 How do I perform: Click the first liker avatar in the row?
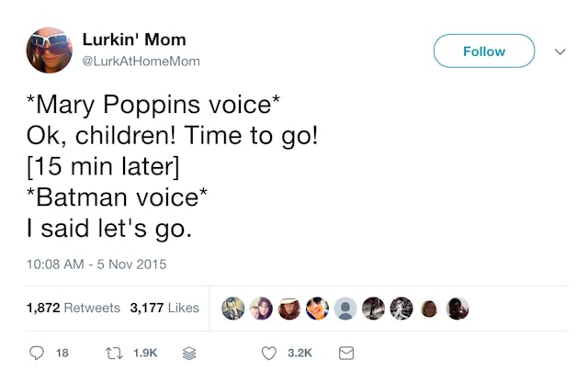point(233,309)
